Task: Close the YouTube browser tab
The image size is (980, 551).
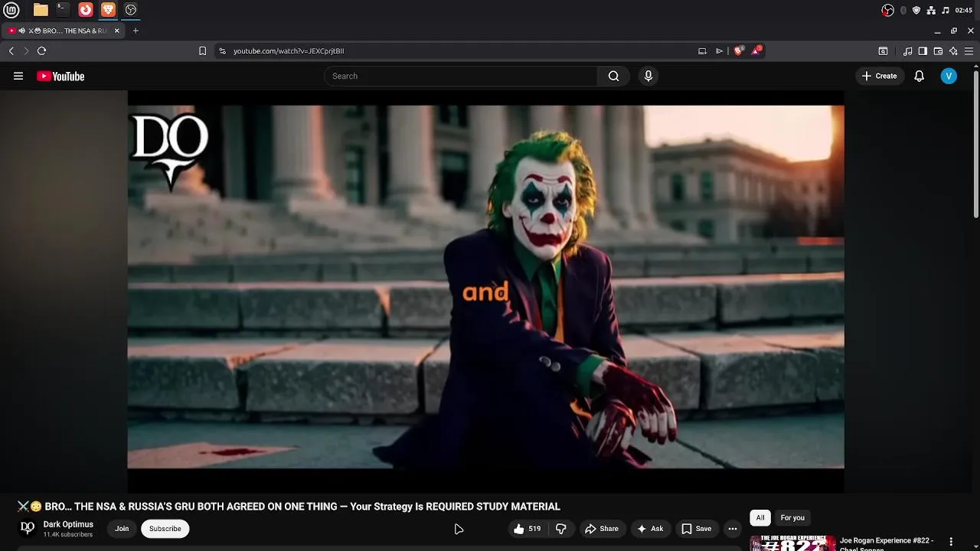Action: coord(117,31)
